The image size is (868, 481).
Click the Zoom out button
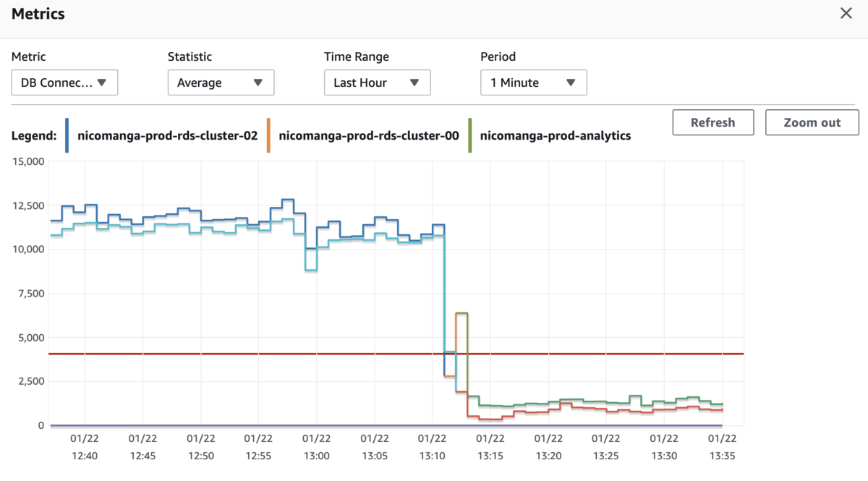(812, 122)
